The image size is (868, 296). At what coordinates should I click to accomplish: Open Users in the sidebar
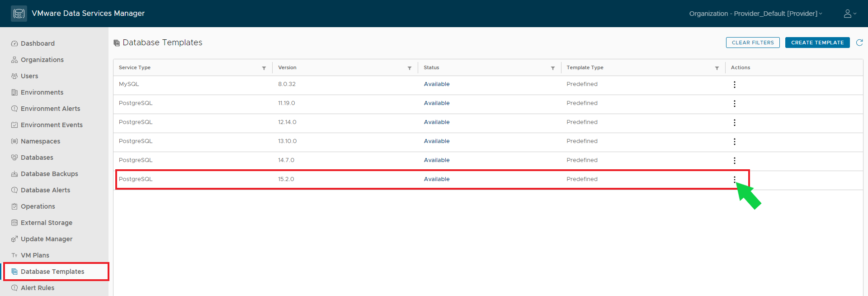tap(29, 76)
